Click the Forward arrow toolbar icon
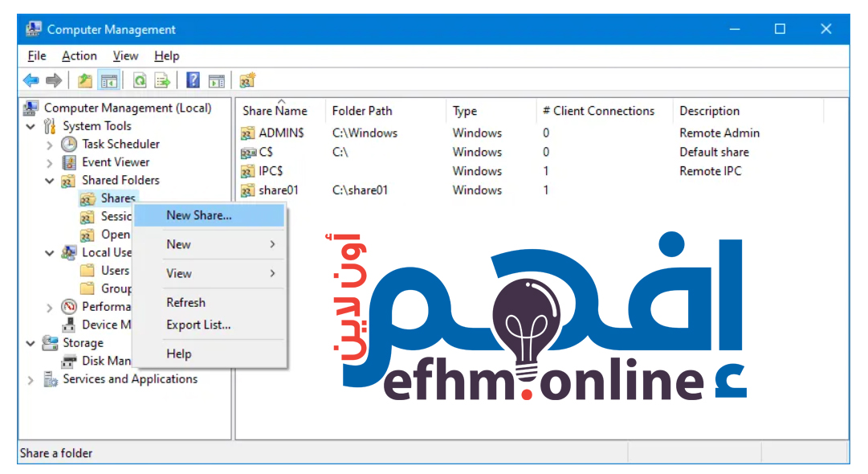Viewport: 868px width, 474px height. point(54,81)
